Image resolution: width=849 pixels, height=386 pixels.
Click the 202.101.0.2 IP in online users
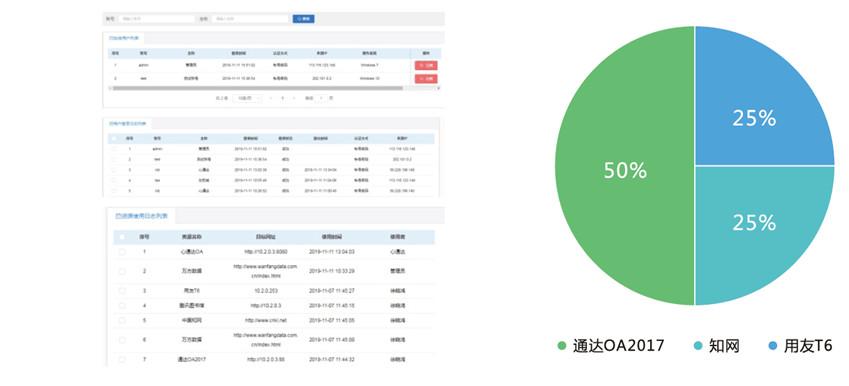322,78
